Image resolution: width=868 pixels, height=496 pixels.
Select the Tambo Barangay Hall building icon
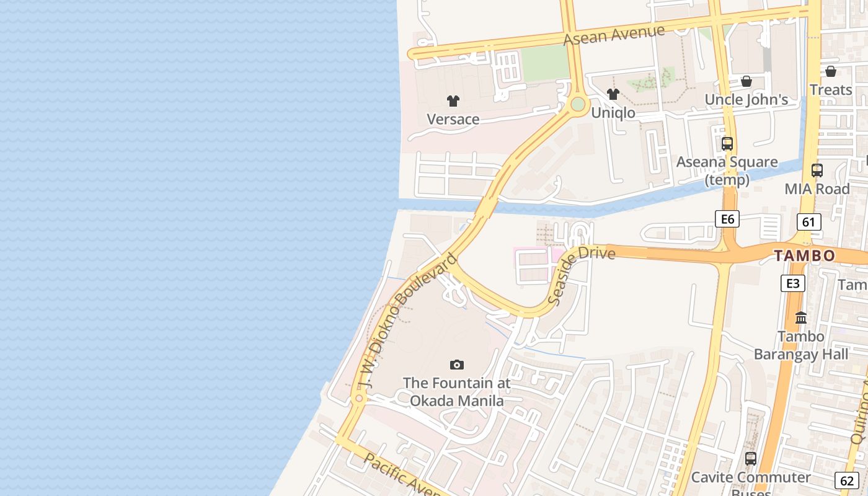point(801,317)
